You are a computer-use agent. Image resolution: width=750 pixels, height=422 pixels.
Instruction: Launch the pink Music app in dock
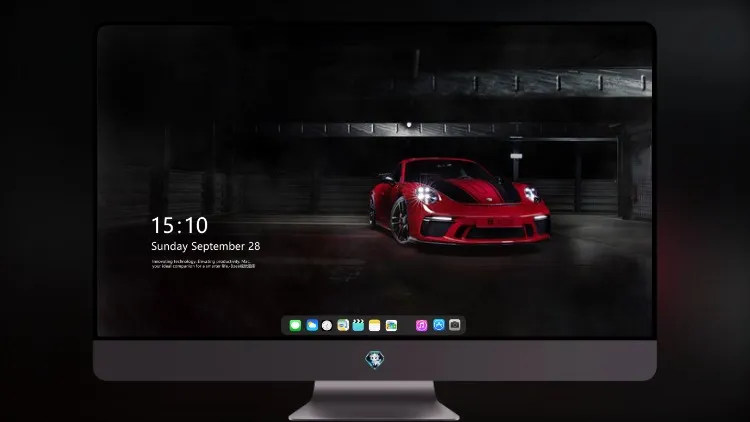click(421, 325)
